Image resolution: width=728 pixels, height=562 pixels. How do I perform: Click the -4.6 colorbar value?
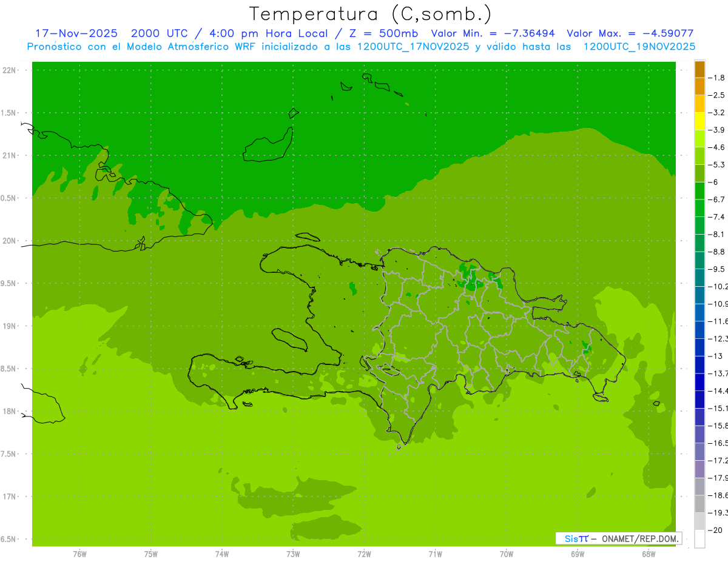click(x=717, y=147)
